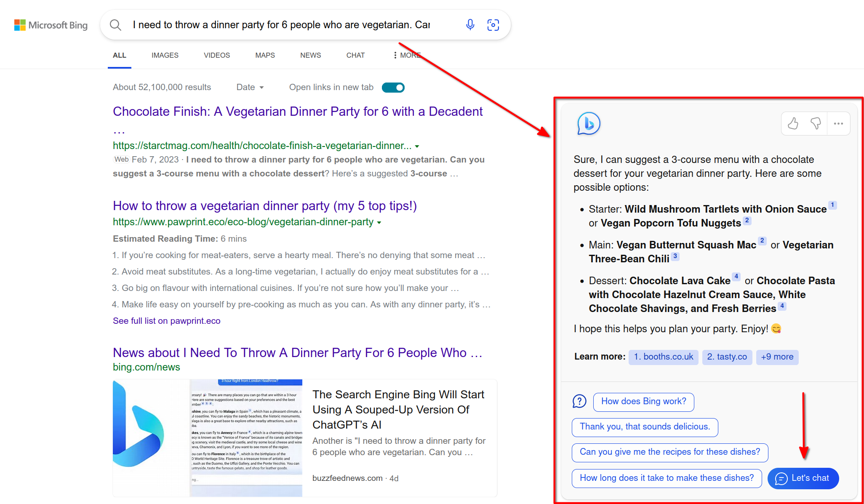864x504 pixels.
Task: Open How to throw a vegetarian dinner party
Action: [x=265, y=206]
